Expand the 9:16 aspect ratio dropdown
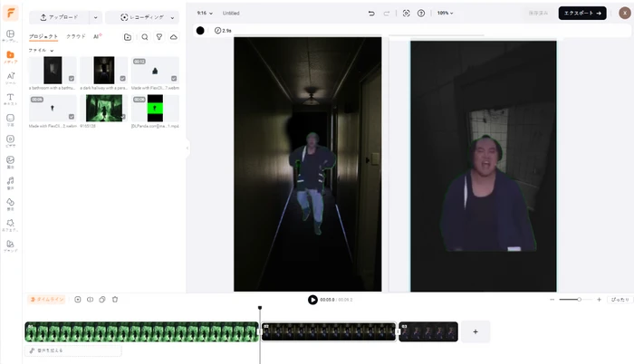Viewport: 634px width, 364px height. pos(204,13)
